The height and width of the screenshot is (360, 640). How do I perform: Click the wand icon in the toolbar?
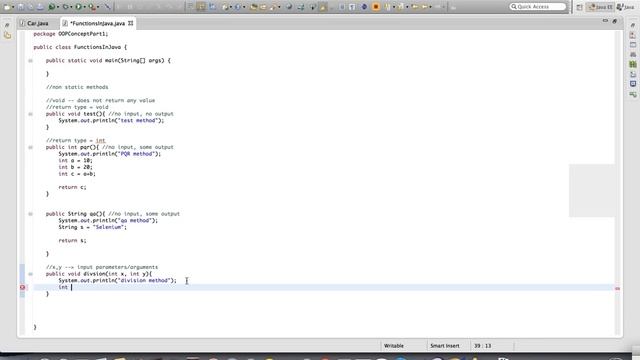tap(107, 7)
